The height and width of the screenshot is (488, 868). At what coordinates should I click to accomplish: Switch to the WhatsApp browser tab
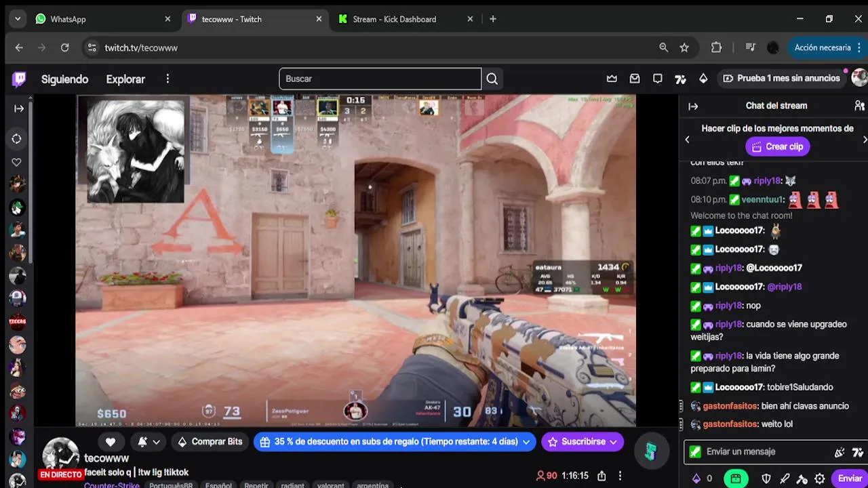(102, 19)
